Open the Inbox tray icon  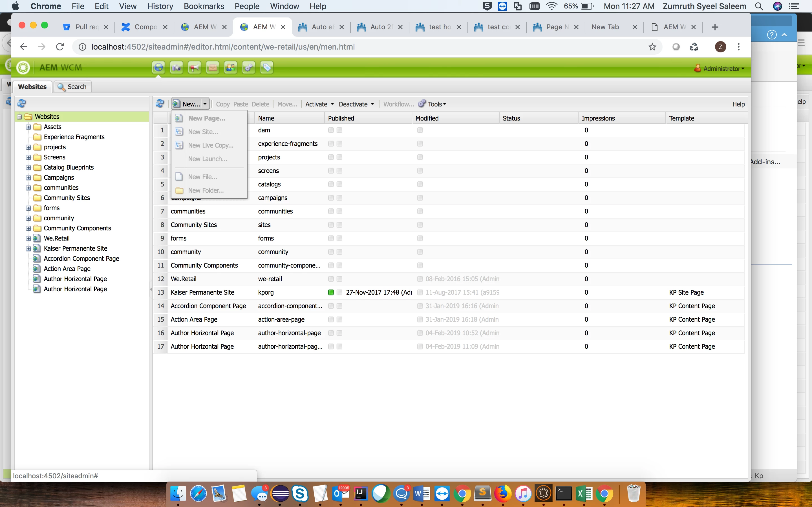click(x=212, y=68)
